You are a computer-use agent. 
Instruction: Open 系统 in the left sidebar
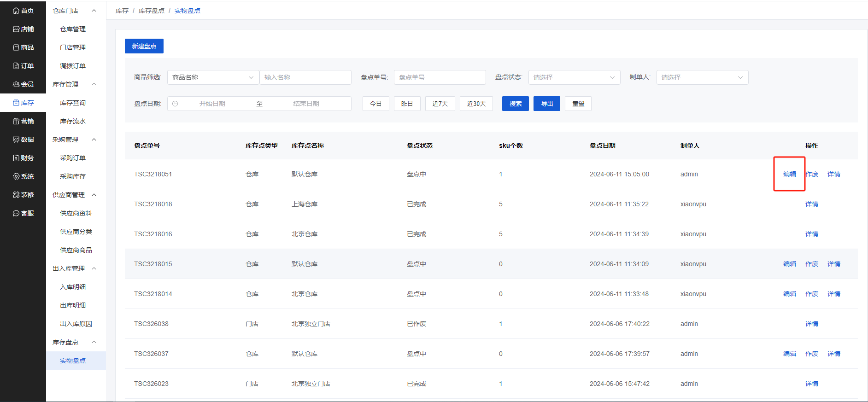[x=23, y=176]
